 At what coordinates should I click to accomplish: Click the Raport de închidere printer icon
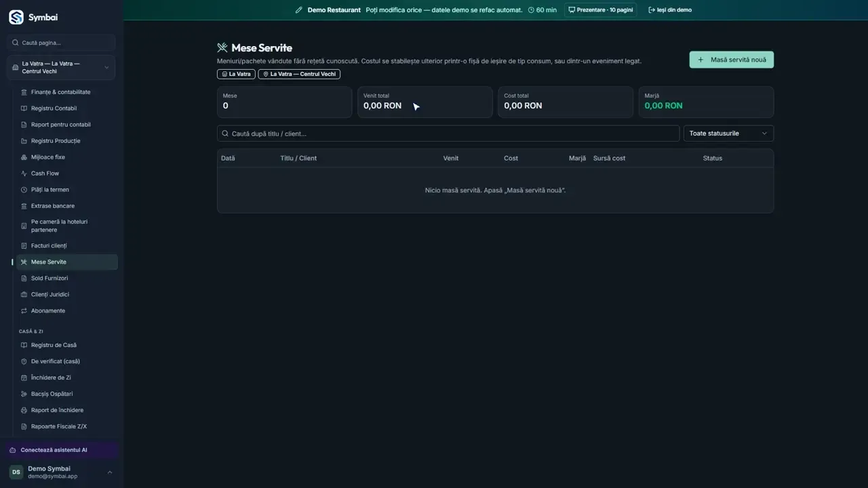(x=24, y=410)
